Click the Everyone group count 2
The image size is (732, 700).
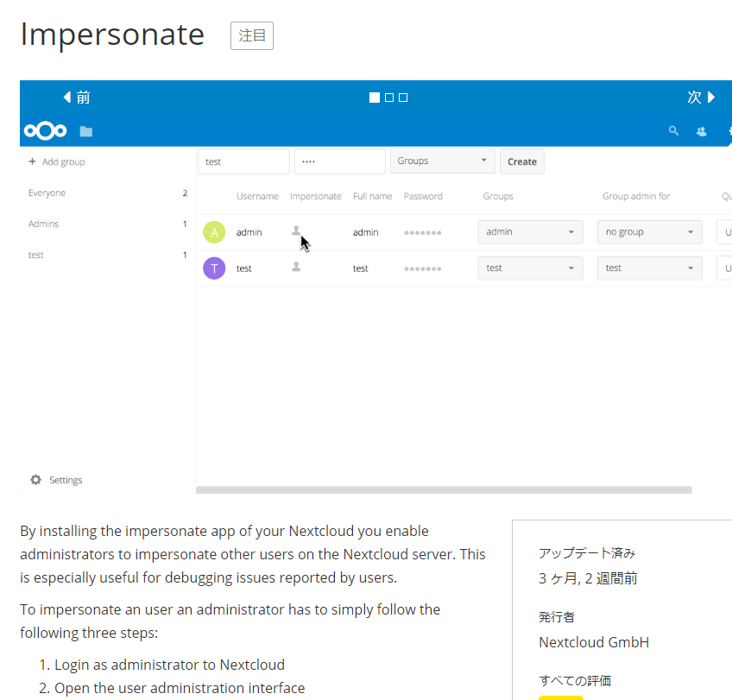click(185, 192)
